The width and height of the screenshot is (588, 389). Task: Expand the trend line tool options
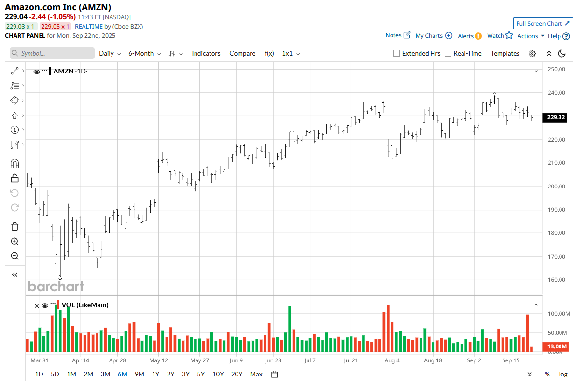tap(23, 71)
